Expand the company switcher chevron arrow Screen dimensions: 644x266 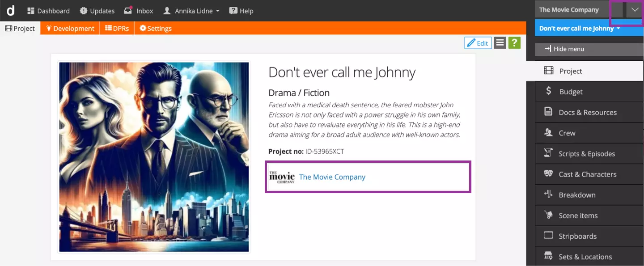635,10
